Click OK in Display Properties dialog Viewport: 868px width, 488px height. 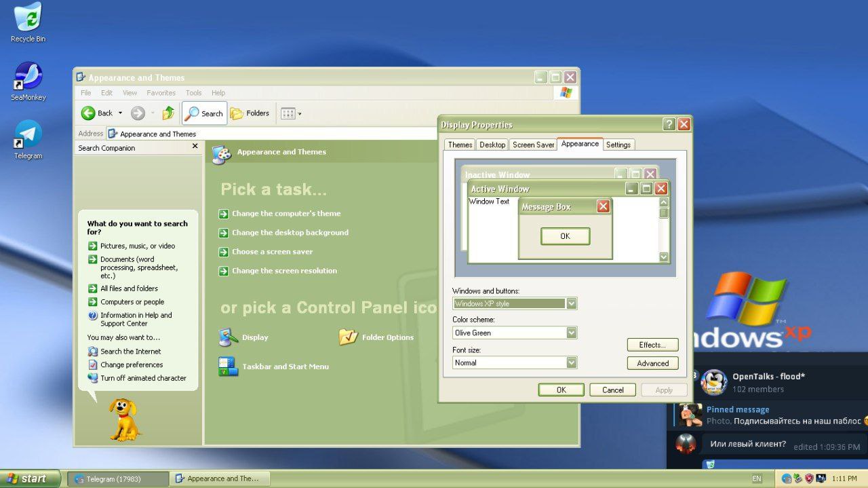tap(561, 390)
